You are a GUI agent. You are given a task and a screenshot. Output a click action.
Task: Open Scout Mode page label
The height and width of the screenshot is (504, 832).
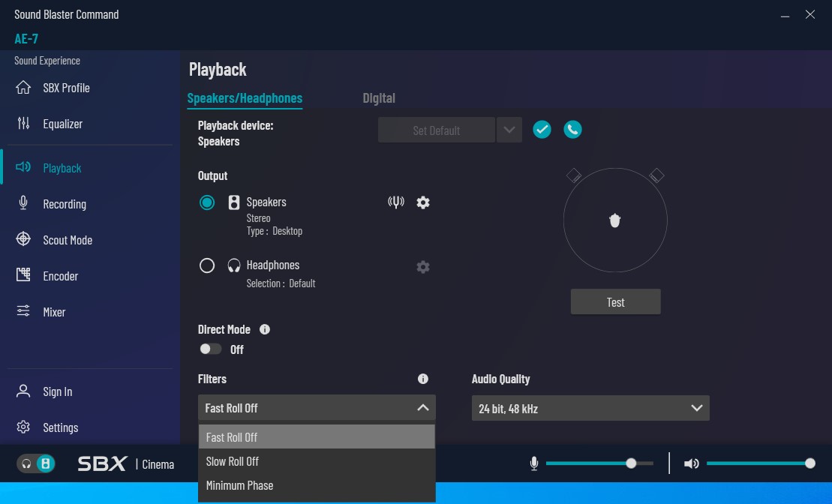(x=68, y=240)
